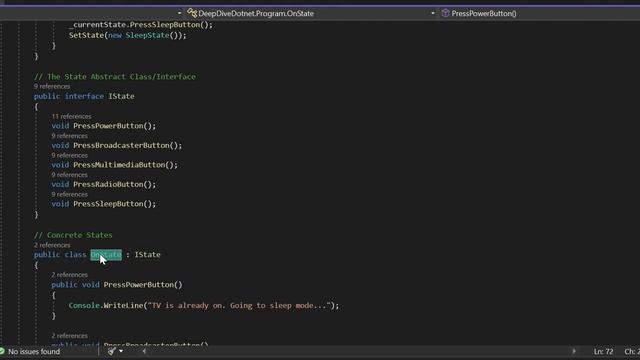
Task: Open the references CodeLens above PressBroadcasterButton declaration
Action: click(x=69, y=136)
